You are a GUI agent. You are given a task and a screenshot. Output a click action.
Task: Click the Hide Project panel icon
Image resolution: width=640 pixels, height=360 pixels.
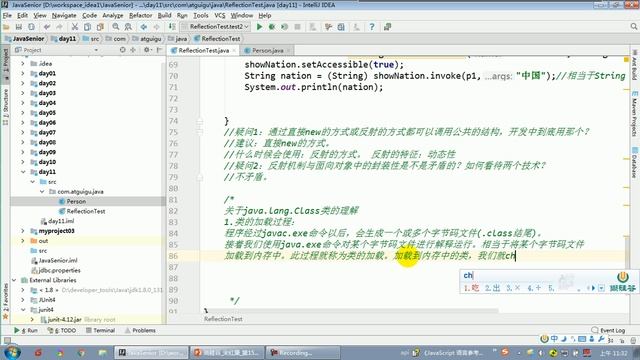coord(160,50)
